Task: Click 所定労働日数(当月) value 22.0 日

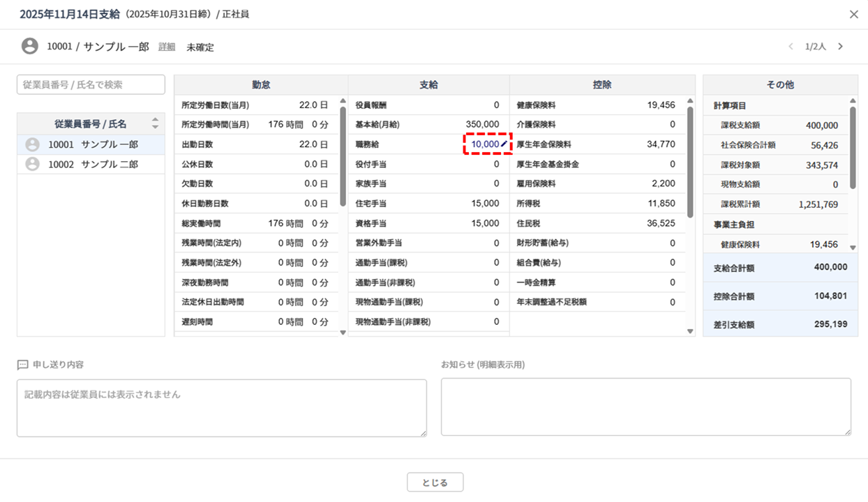Action: 313,105
